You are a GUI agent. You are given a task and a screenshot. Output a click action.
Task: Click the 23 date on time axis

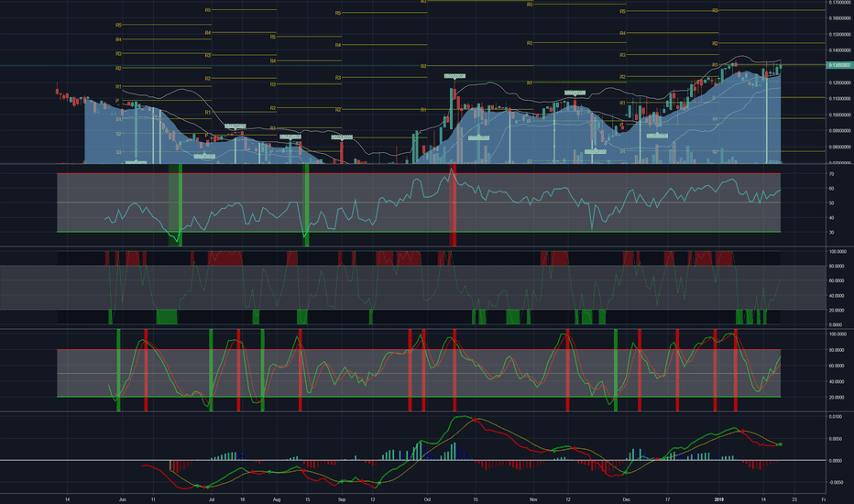click(794, 499)
